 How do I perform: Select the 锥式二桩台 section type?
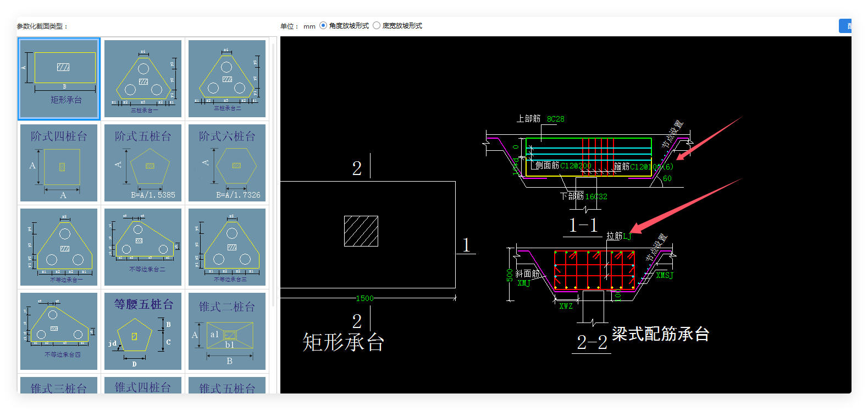[227, 331]
